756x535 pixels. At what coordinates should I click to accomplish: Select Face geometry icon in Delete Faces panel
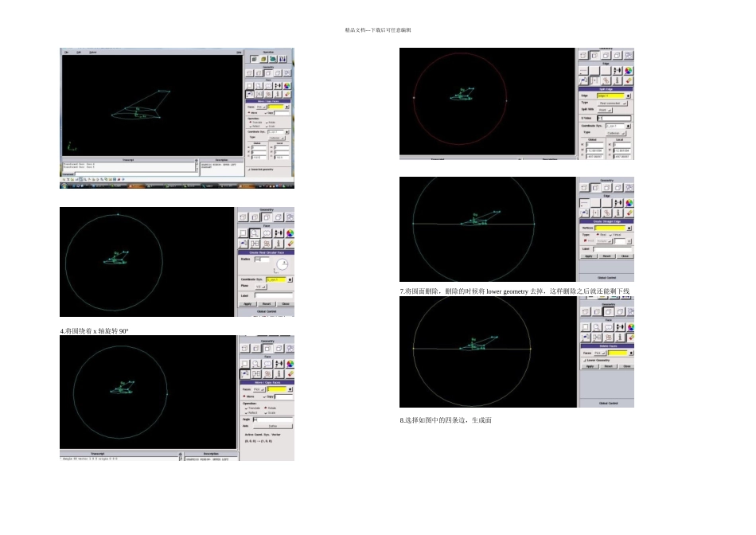click(x=608, y=311)
